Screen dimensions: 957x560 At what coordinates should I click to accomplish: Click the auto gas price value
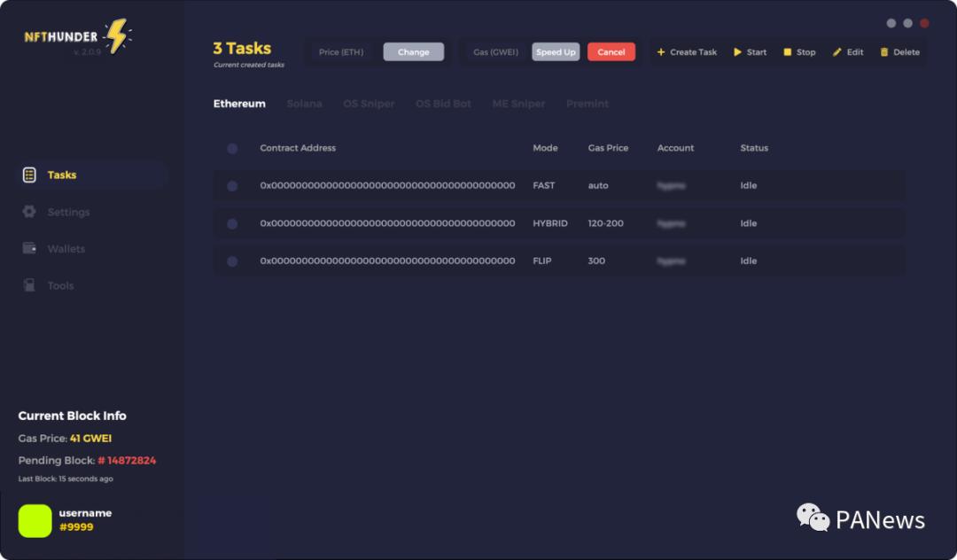598,185
